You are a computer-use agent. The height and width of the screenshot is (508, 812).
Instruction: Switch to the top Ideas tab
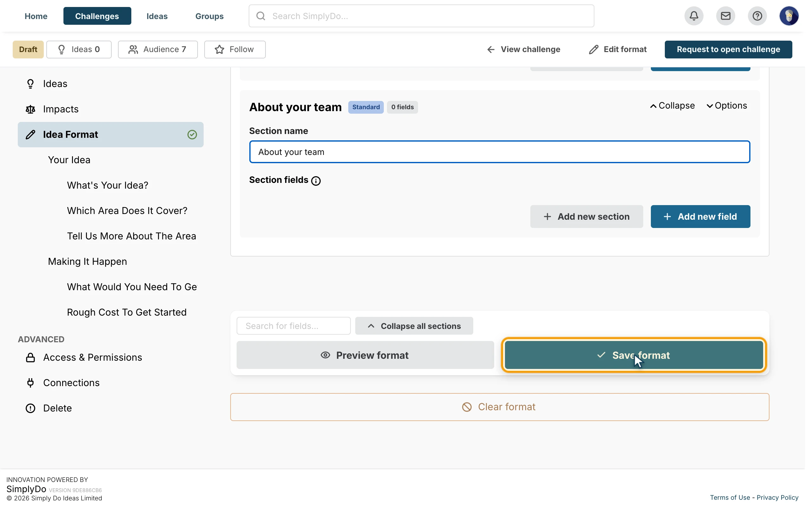pyautogui.click(x=157, y=16)
